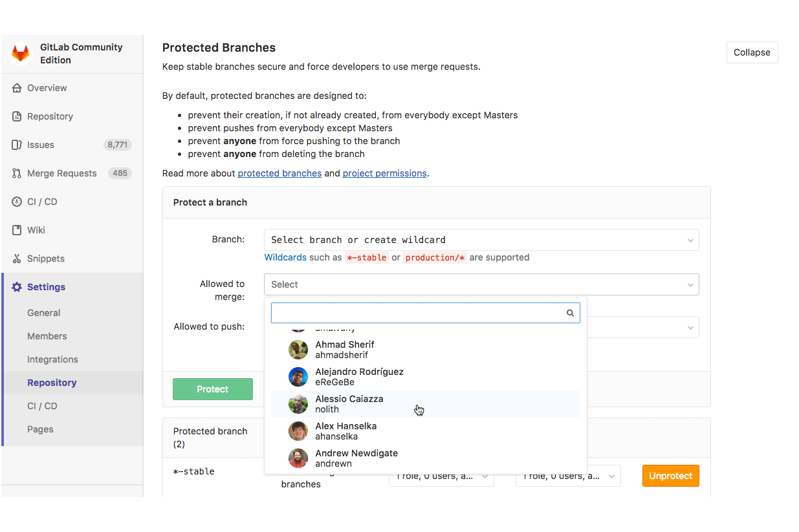
Task: Open the Allowed to push dropdown arrow
Action: click(x=690, y=327)
